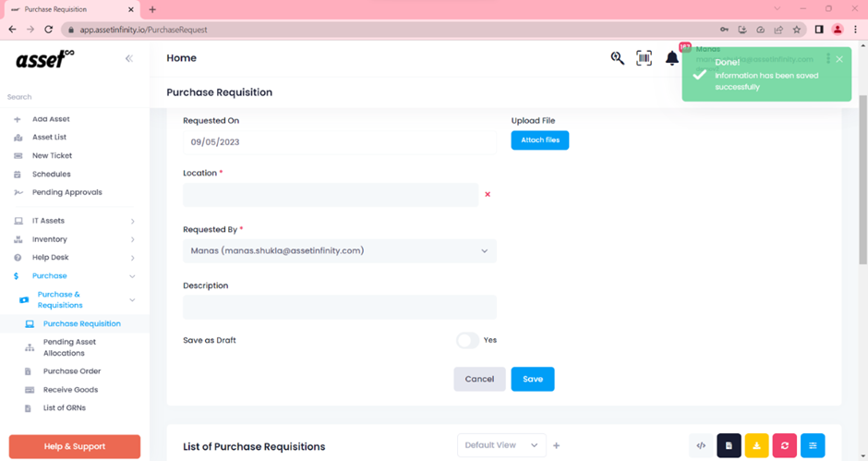Click the red refresh icon button
The image size is (868, 461).
click(784, 445)
